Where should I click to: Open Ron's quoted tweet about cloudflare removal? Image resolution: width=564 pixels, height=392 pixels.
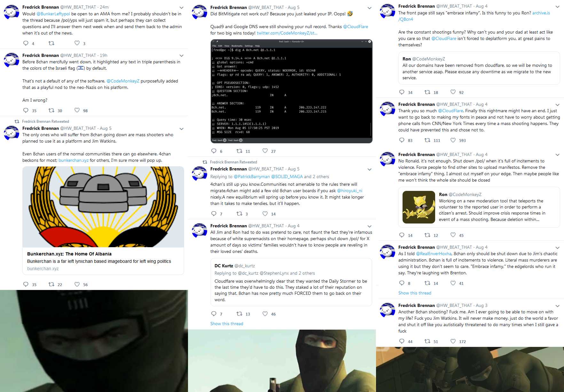[479, 68]
